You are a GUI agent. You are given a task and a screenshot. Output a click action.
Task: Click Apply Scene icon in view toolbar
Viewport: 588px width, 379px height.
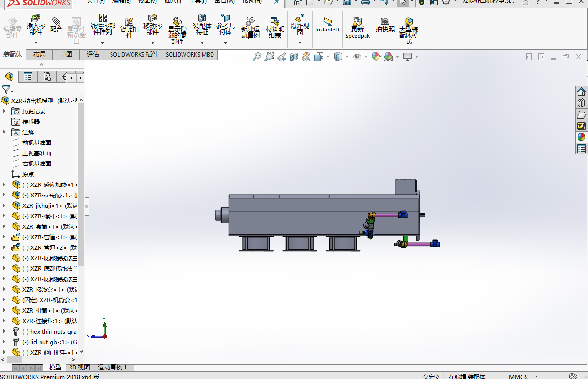pyautogui.click(x=388, y=57)
